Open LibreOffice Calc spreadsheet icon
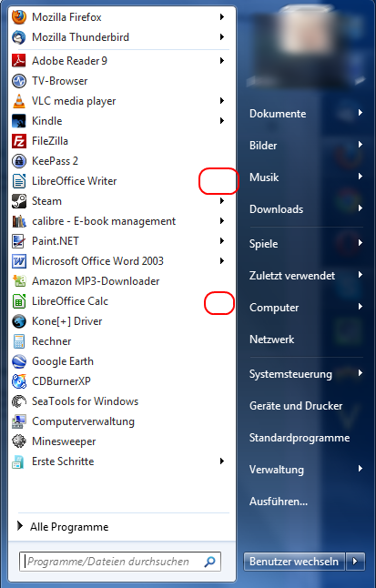376x588 pixels. tap(19, 301)
